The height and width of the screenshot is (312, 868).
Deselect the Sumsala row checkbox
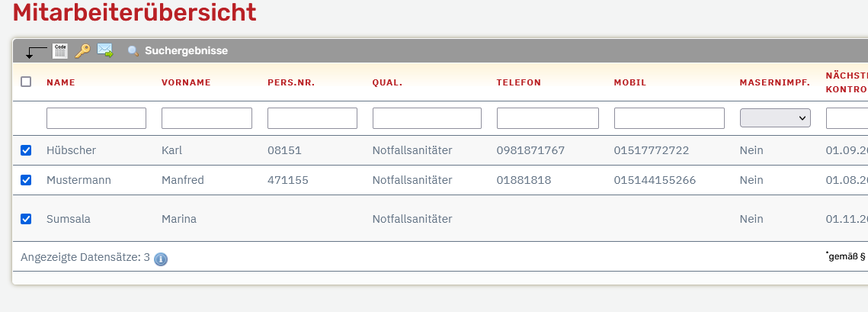26,219
